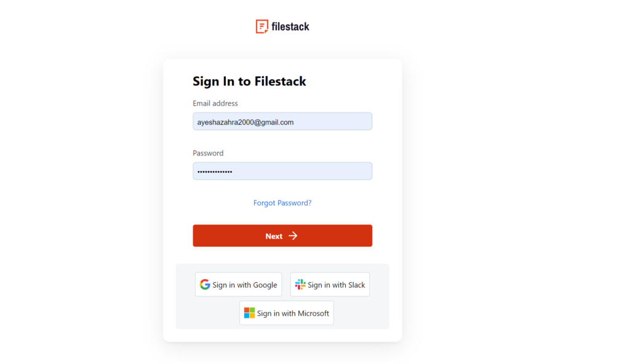The image size is (630, 364).
Task: Choose Sign in with Slack text
Action: pyautogui.click(x=337, y=285)
